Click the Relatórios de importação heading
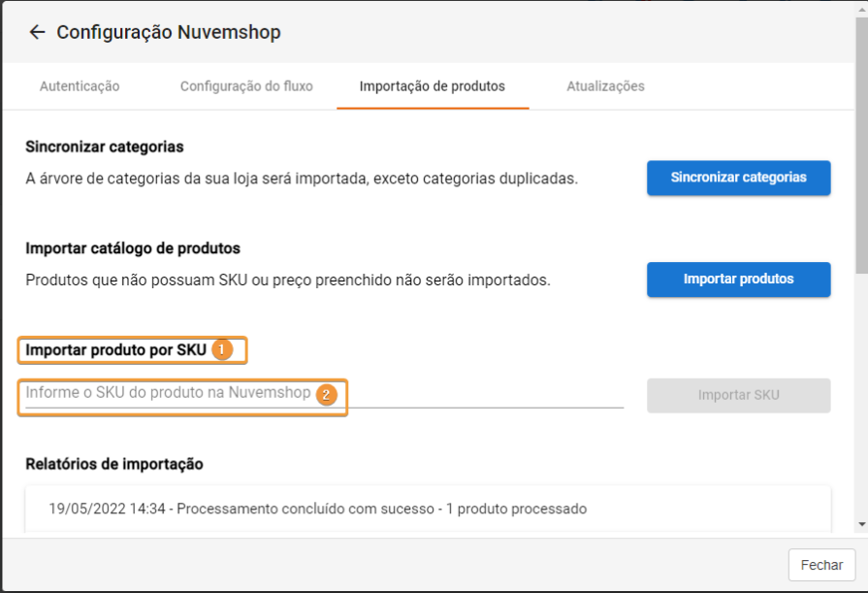 click(114, 464)
